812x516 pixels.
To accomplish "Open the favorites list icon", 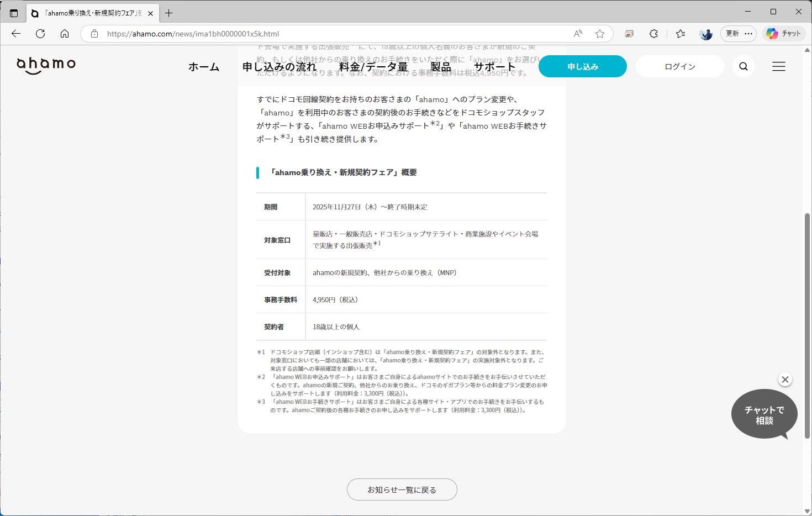I will [680, 34].
